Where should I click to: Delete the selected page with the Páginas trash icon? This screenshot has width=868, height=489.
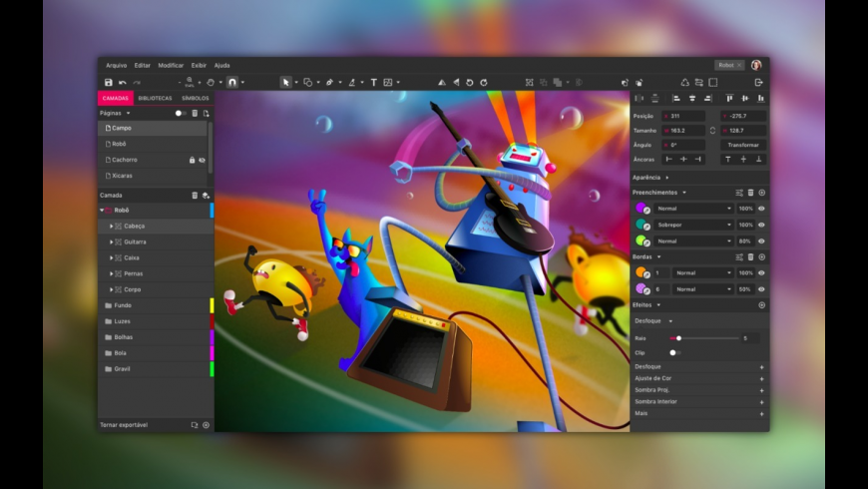pyautogui.click(x=195, y=113)
